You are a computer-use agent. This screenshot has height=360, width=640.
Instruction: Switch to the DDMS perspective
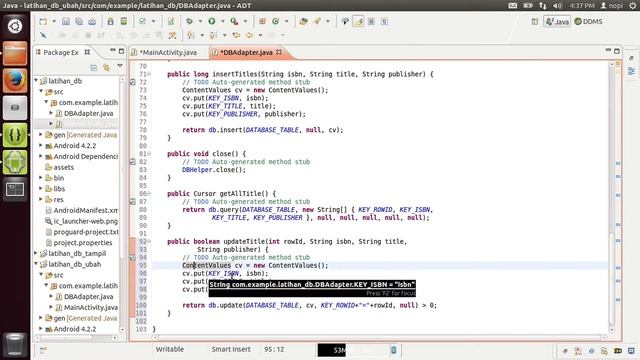tap(588, 21)
